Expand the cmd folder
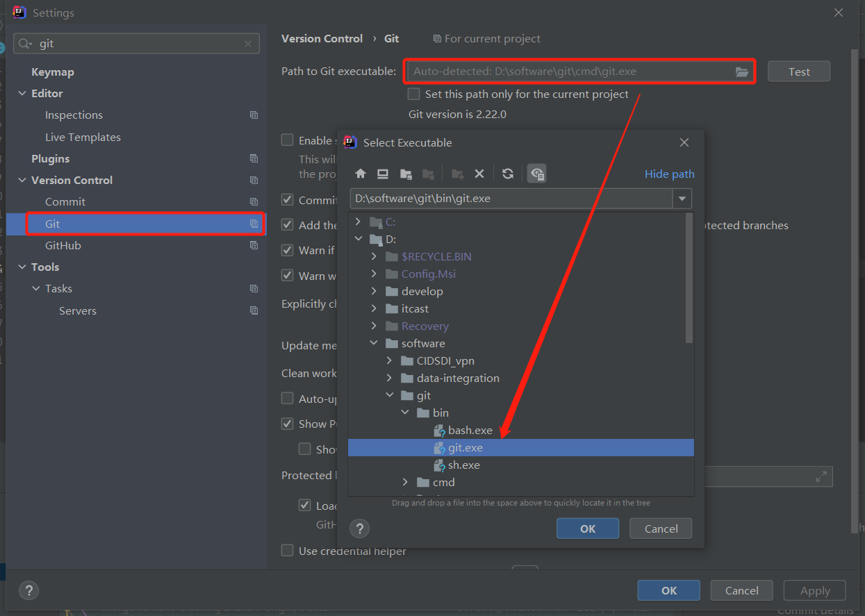 (405, 483)
